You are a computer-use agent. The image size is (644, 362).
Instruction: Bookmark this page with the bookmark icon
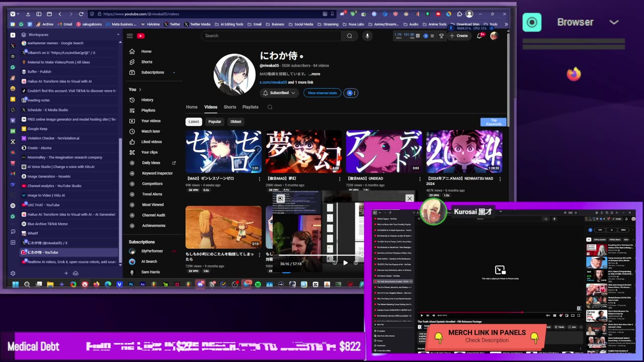tap(332, 14)
